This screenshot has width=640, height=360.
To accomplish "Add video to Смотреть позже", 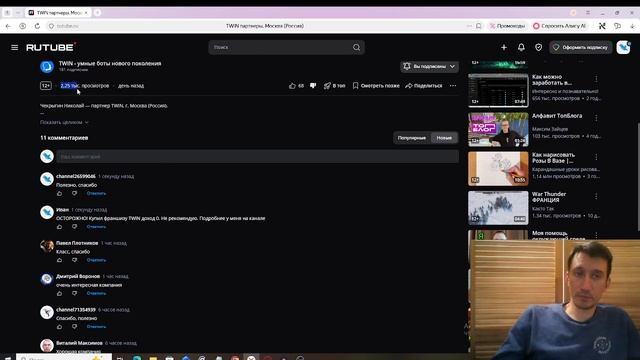I will [376, 86].
